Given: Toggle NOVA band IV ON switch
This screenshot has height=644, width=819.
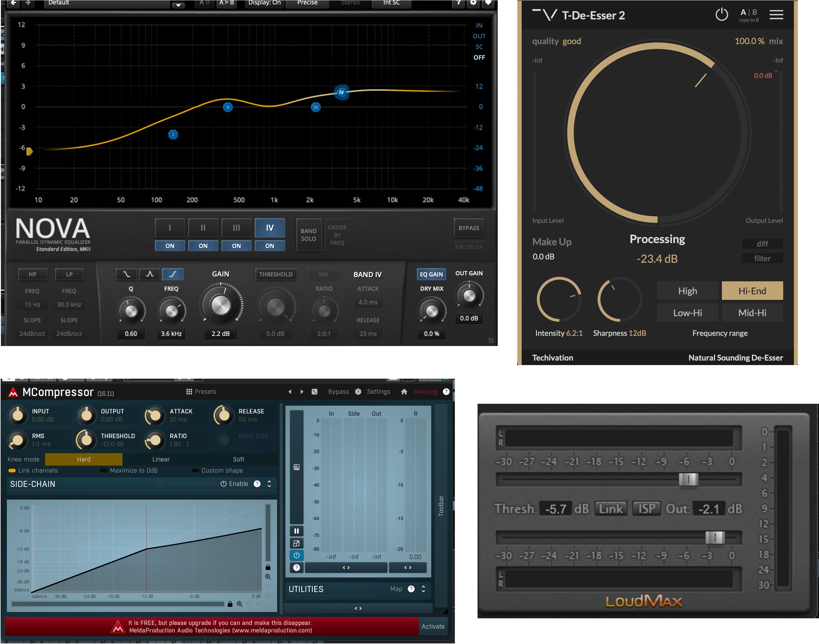Looking at the screenshot, I should coord(269,246).
